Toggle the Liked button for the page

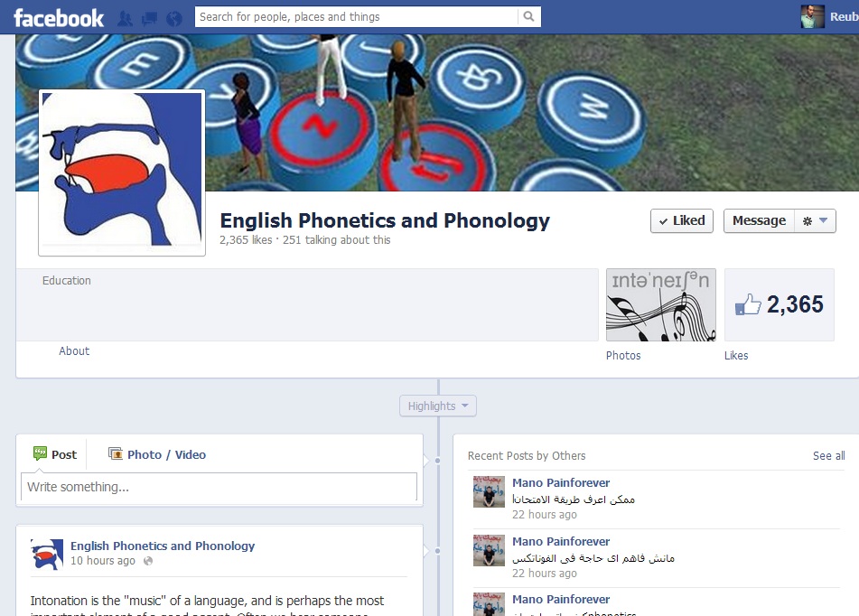[x=681, y=221]
